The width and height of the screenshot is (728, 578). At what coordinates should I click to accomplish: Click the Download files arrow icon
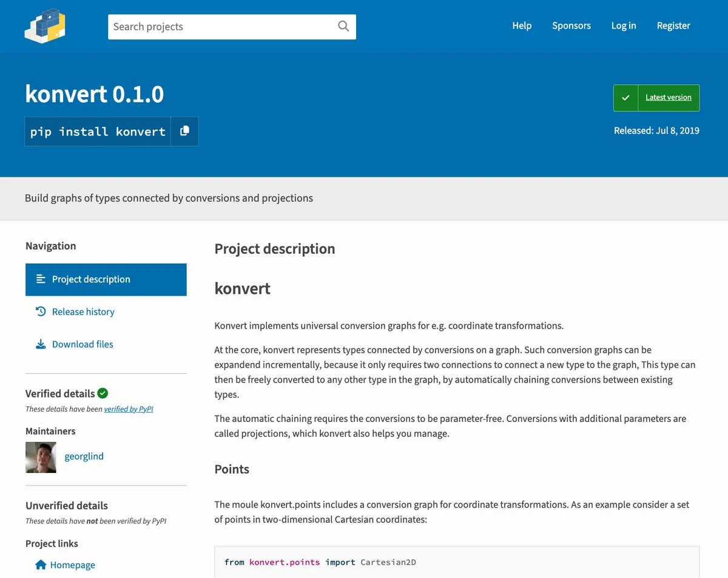coord(41,344)
